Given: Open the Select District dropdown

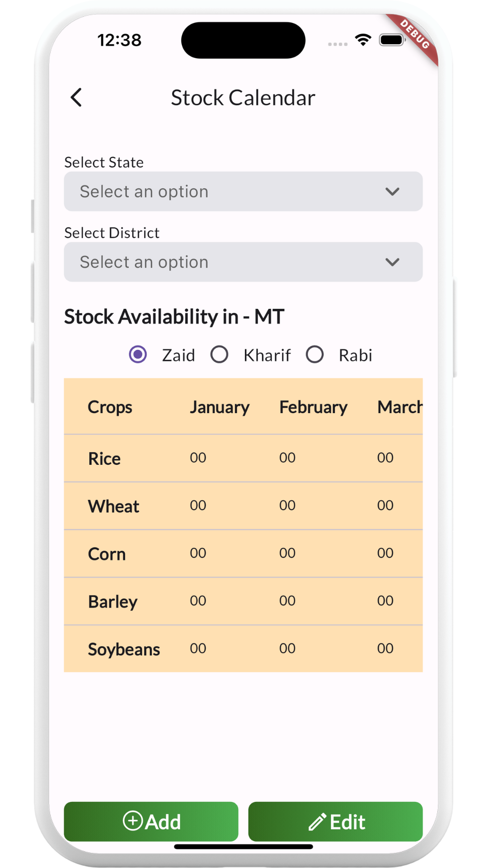Looking at the screenshot, I should coord(243,262).
